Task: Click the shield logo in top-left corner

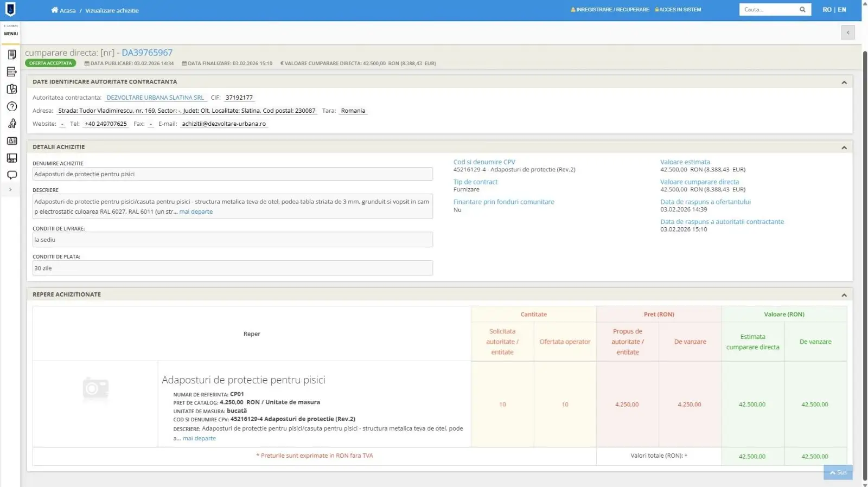Action: (10, 9)
